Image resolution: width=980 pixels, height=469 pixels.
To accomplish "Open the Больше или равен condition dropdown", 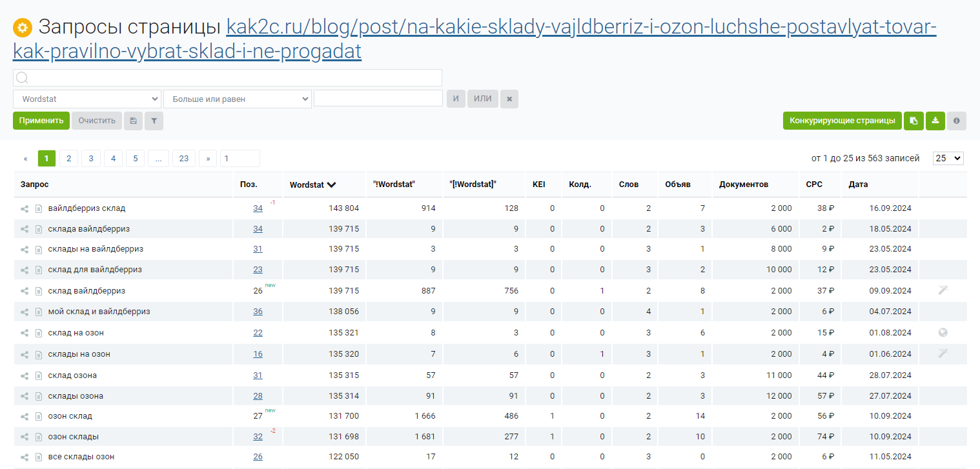I will (x=238, y=99).
